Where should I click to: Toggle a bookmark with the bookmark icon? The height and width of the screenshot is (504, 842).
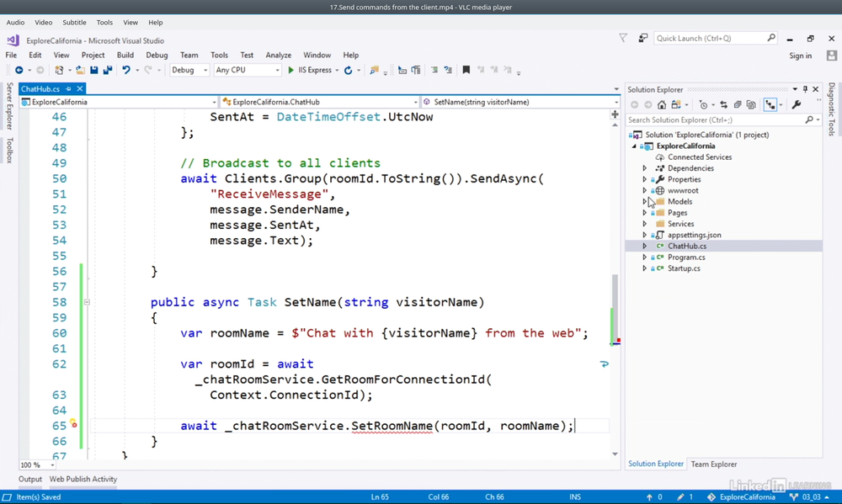pos(466,71)
